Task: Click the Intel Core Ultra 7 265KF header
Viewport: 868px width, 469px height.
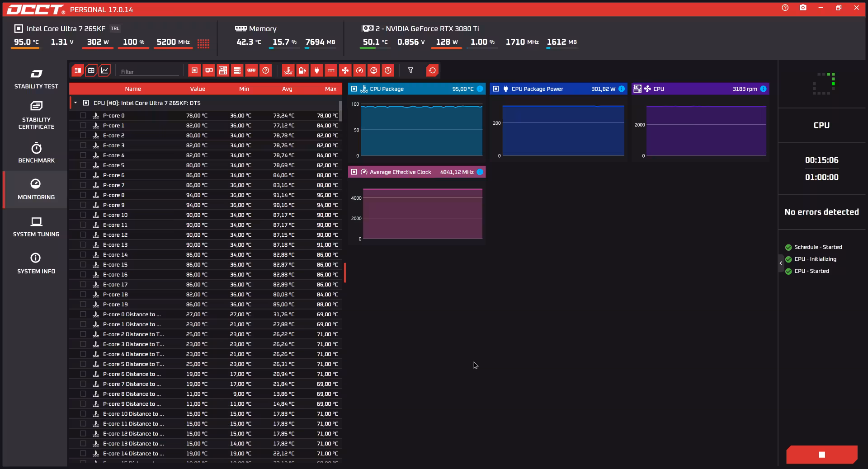Action: (66, 28)
